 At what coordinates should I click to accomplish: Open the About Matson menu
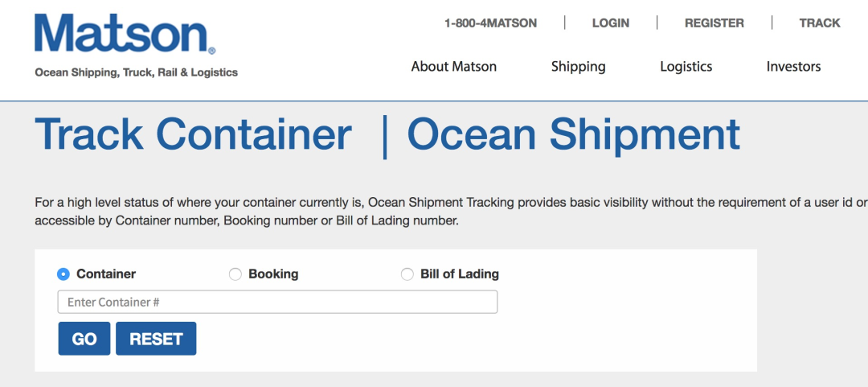point(454,67)
